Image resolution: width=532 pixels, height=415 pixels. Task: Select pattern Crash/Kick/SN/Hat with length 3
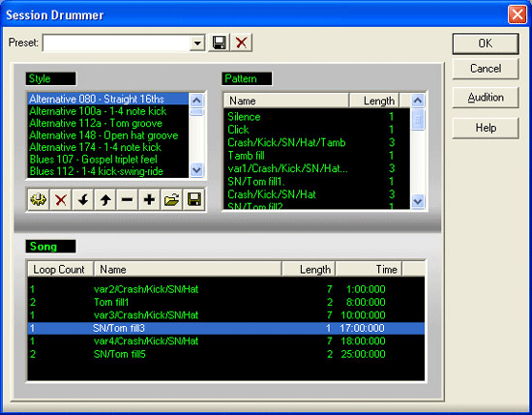coord(317,194)
